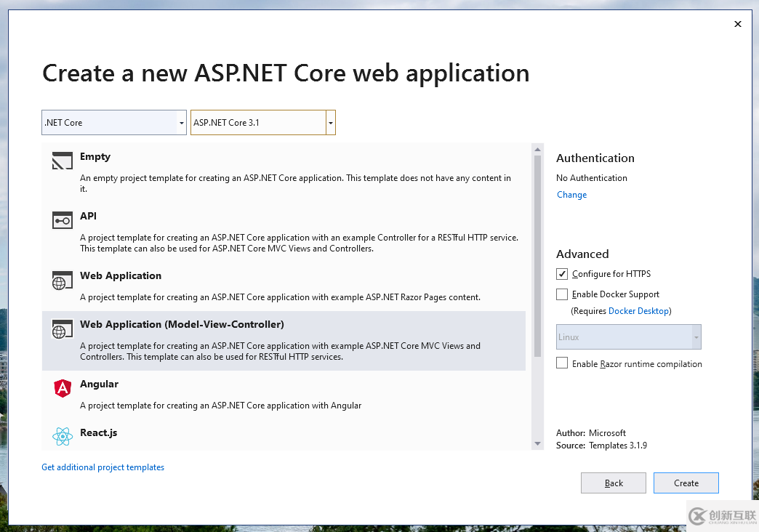Open the Linux OS dropdown
The height and width of the screenshot is (532, 759).
tap(628, 337)
